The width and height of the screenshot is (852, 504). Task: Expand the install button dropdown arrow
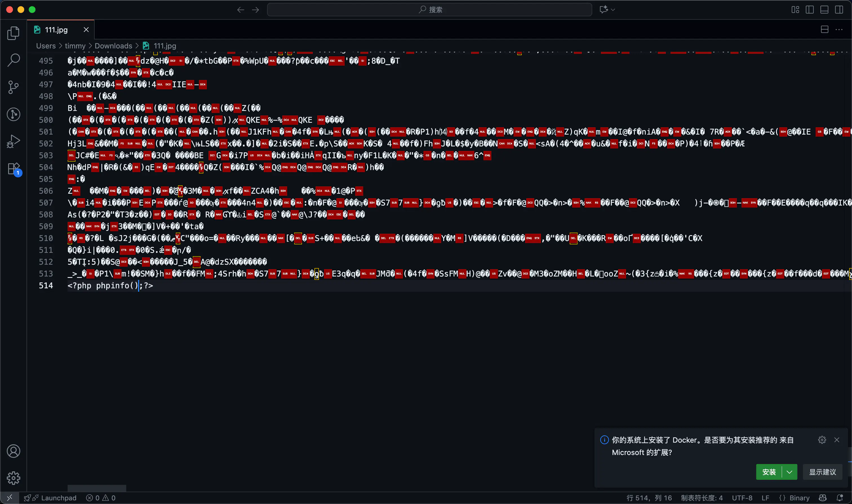789,472
